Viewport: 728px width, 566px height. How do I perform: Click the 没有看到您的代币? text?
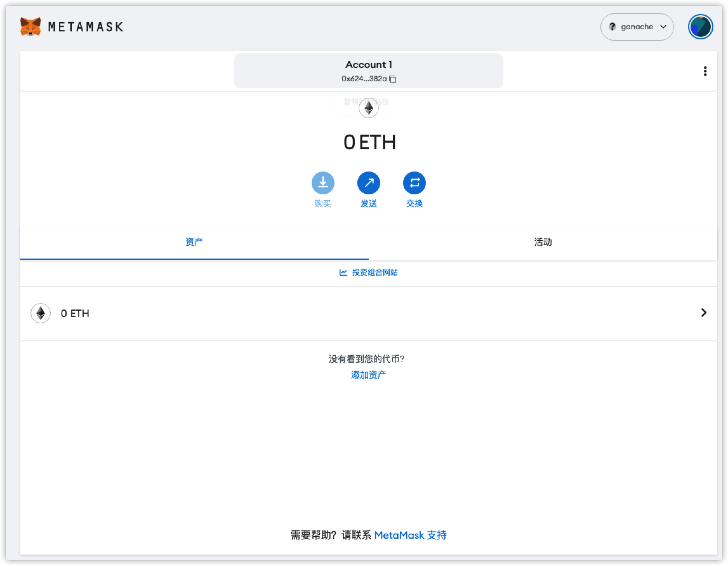point(367,359)
